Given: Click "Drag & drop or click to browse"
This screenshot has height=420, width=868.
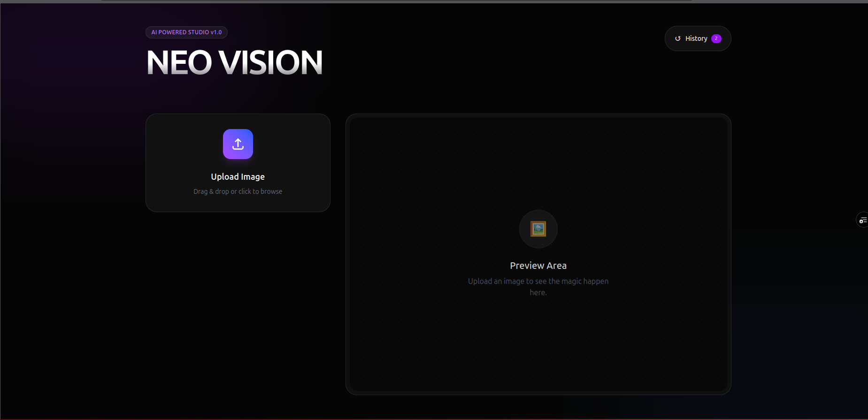Looking at the screenshot, I should [238, 191].
